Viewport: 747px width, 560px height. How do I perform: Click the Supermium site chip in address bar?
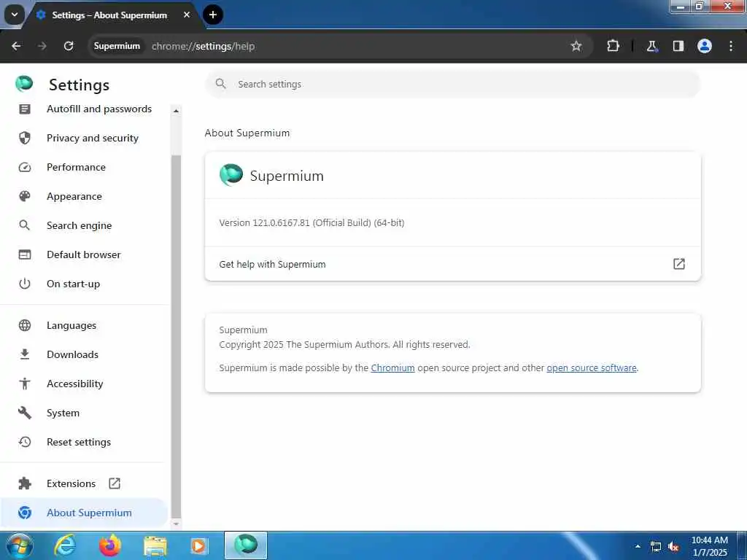[x=117, y=46]
